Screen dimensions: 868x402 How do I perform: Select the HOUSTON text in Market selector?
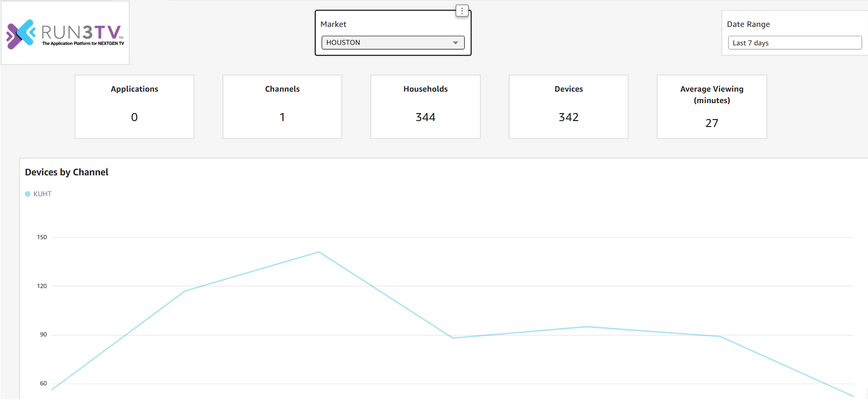coord(343,43)
